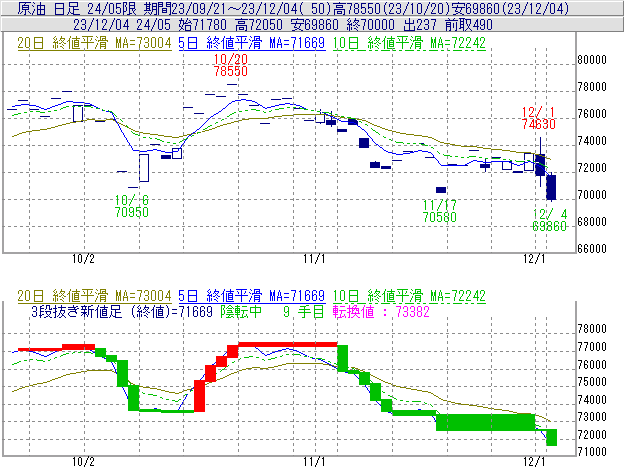Click the 12/1 date label under the candlestick chart
624x475 pixels.
tap(534, 259)
